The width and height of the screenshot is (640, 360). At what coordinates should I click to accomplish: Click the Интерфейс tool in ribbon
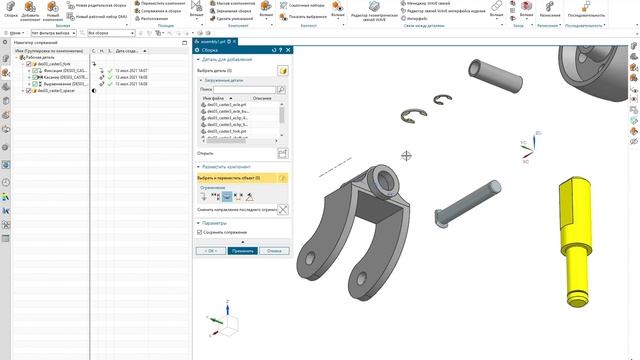tap(414, 18)
